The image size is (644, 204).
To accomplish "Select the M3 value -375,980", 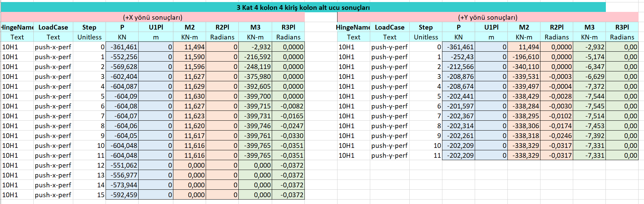I will pos(255,76).
